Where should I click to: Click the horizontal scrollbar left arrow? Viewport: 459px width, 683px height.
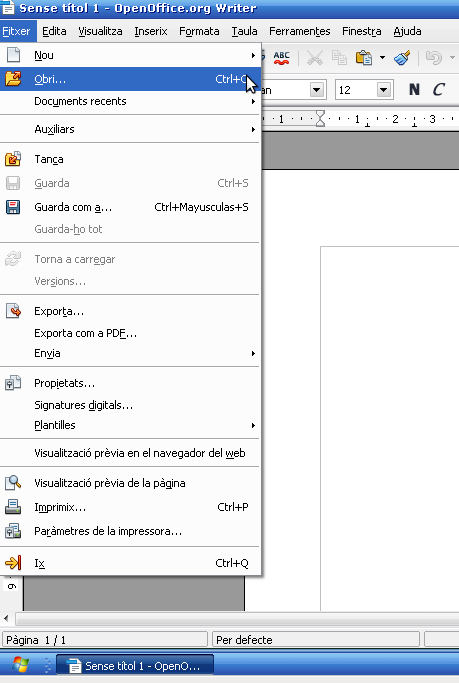(x=6, y=618)
